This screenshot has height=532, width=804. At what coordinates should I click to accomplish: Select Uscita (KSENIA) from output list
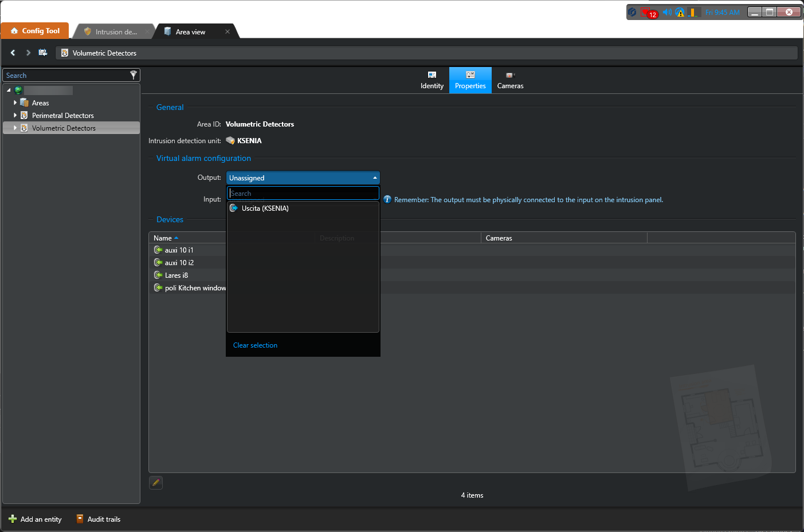(x=265, y=208)
